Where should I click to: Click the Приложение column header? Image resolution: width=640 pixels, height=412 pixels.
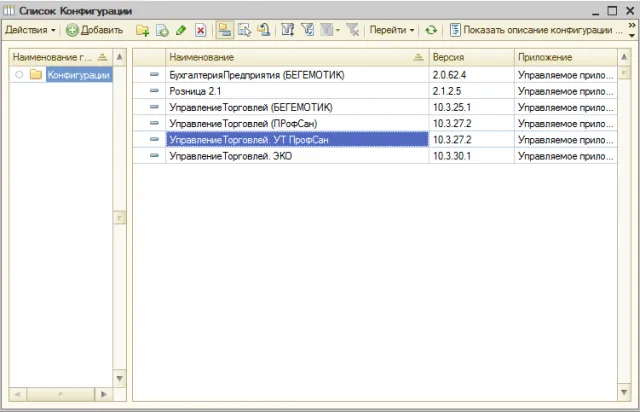(x=566, y=57)
